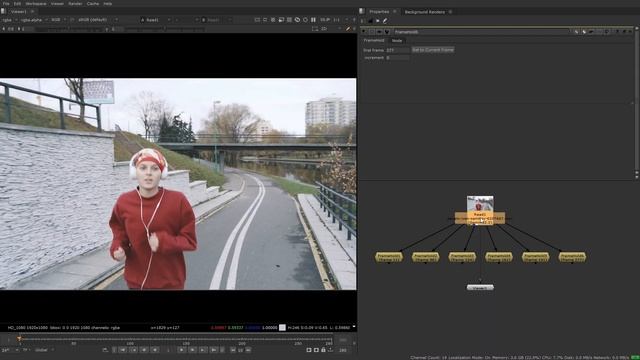
Task: Open the B input dropdown
Action: tap(216, 20)
